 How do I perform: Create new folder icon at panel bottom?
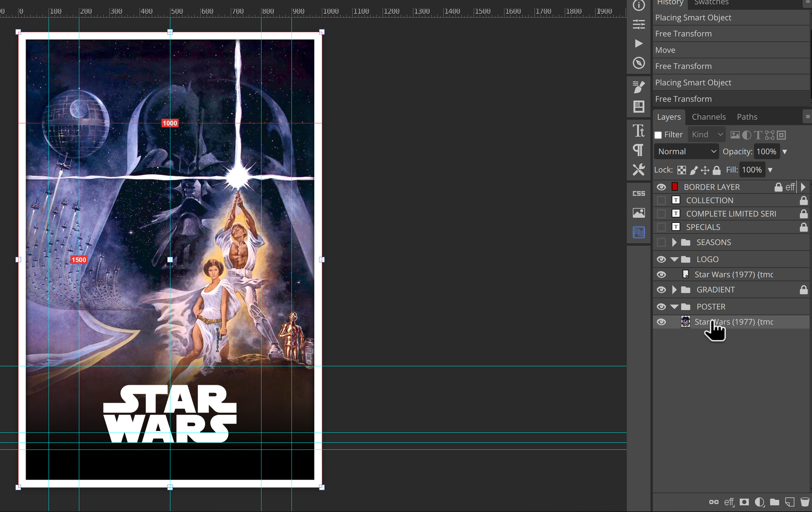tap(775, 502)
